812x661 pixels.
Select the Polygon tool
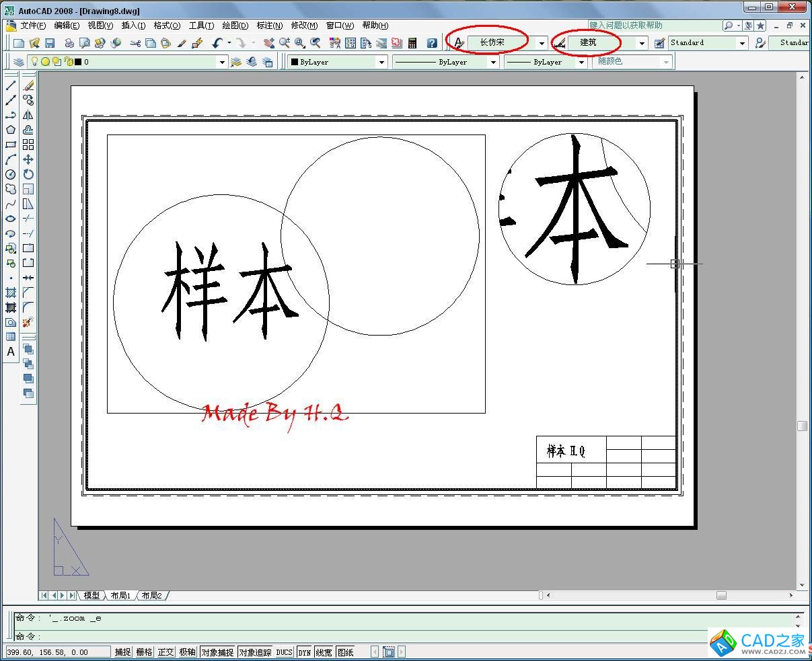(x=11, y=130)
